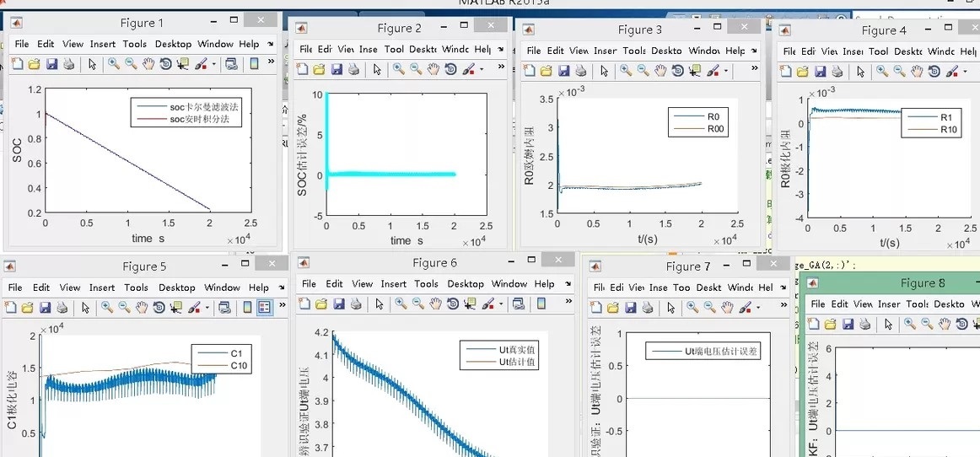Click 'time s' x-axis label in Figure 2
This screenshot has width=980, height=457.
coord(407,240)
